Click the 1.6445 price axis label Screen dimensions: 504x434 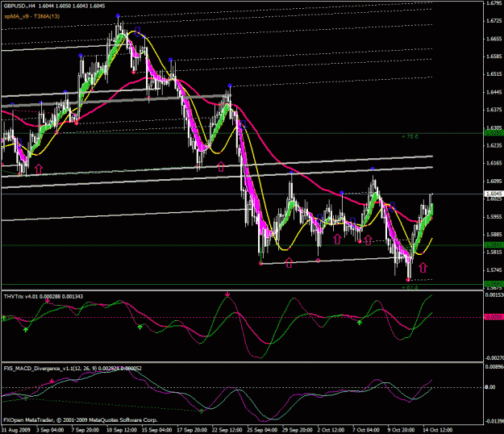pyautogui.click(x=494, y=92)
